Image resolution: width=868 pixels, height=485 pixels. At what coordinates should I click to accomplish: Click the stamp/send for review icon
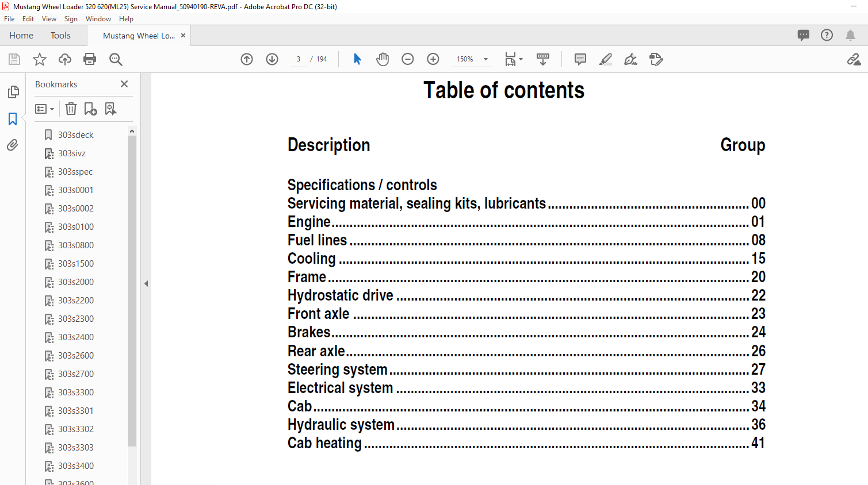656,59
